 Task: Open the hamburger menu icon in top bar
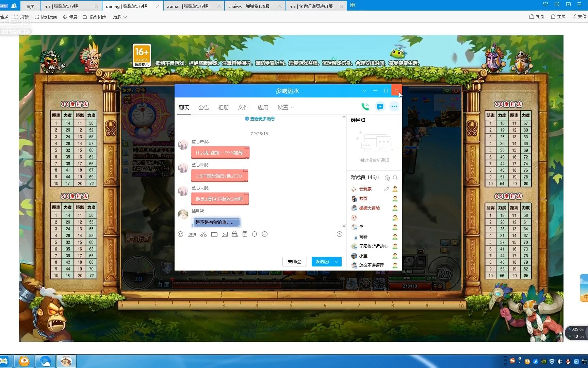click(579, 4)
